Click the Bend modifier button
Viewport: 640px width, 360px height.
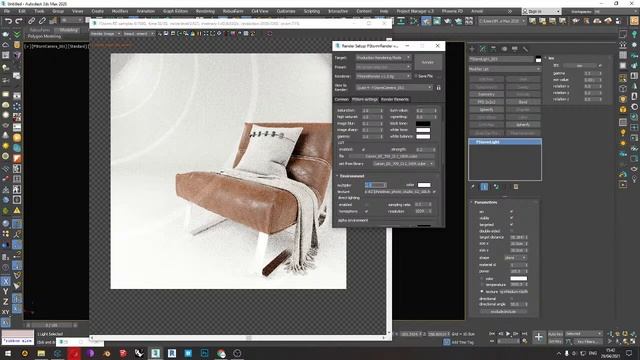523,102
